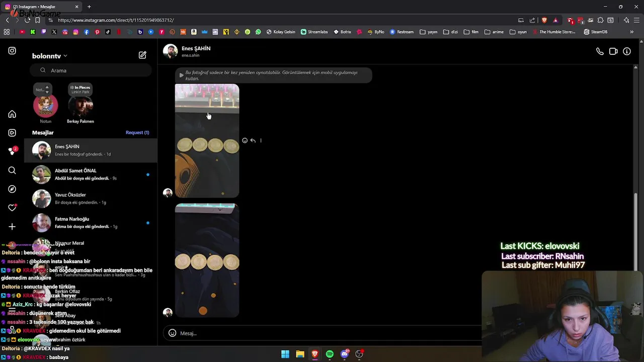The image size is (644, 362).
Task: Open the WhatsApp bookmark icon
Action: point(258,32)
